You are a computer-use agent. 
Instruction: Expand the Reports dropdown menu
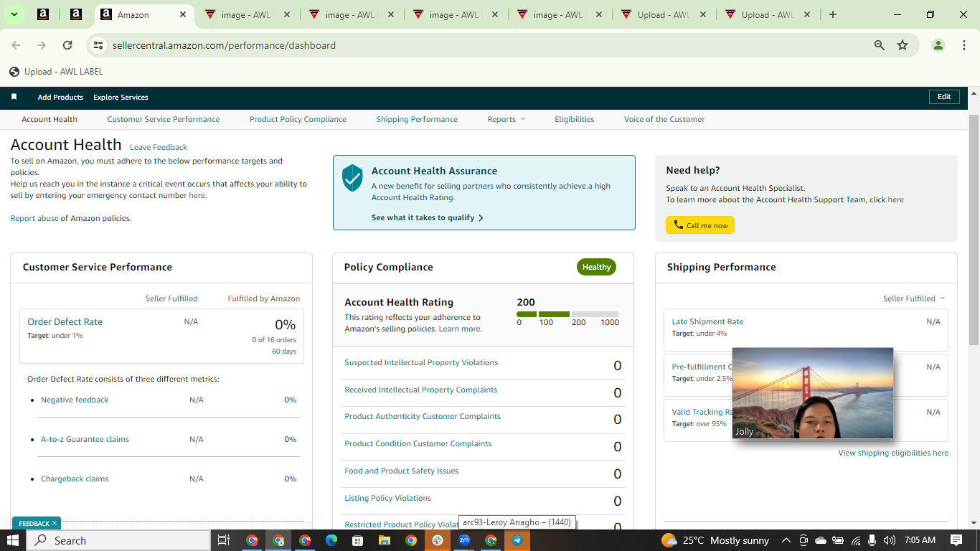507,119
